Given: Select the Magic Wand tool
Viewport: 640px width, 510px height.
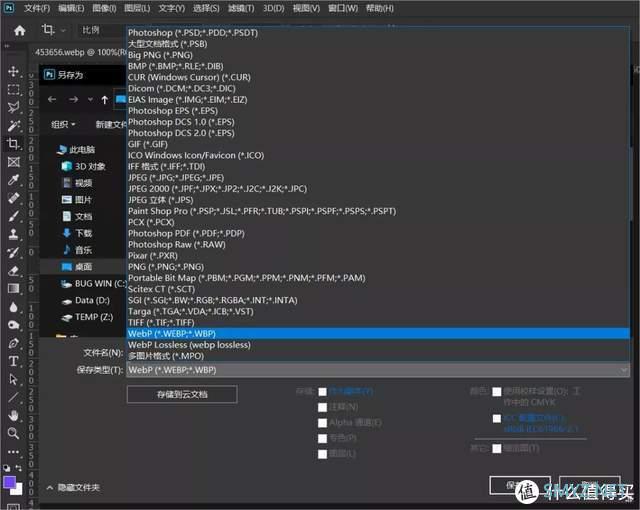Looking at the screenshot, I should pos(13,126).
